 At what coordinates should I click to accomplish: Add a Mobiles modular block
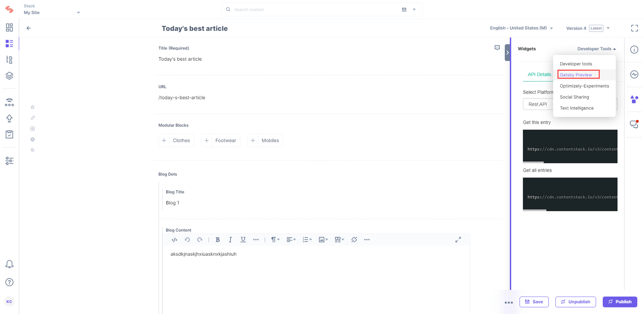tap(265, 140)
